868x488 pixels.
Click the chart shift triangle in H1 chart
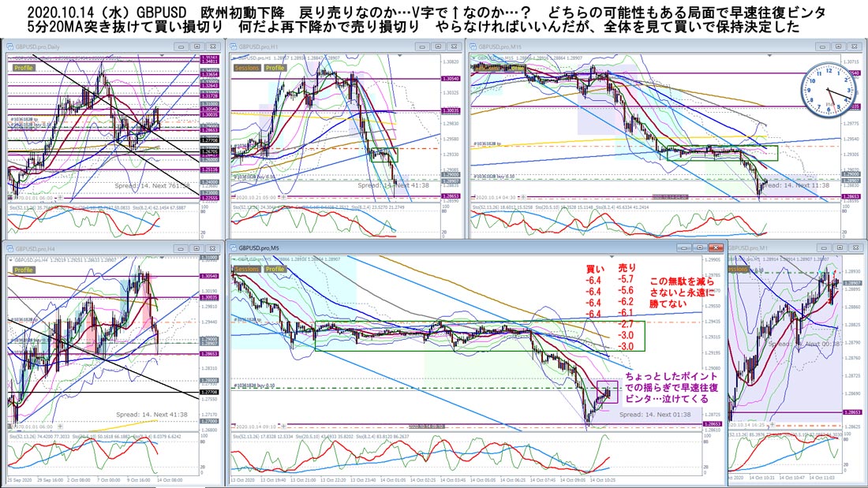399,55
